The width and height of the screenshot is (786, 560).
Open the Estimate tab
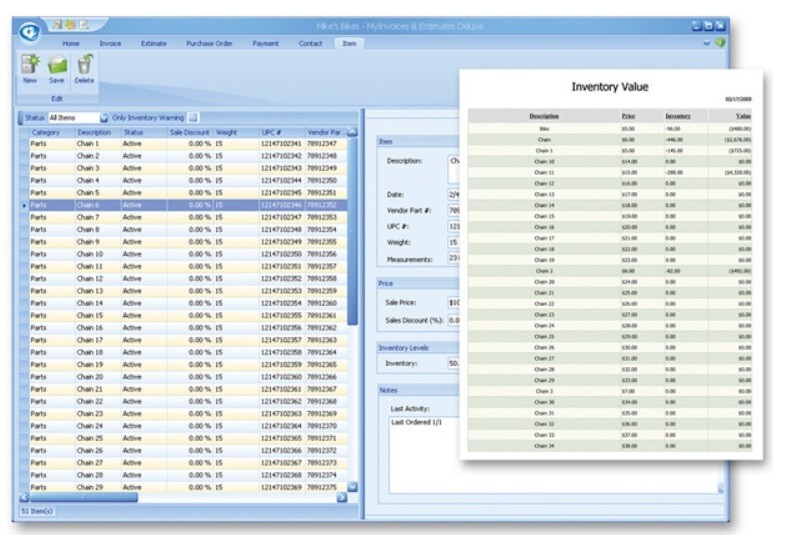[153, 44]
